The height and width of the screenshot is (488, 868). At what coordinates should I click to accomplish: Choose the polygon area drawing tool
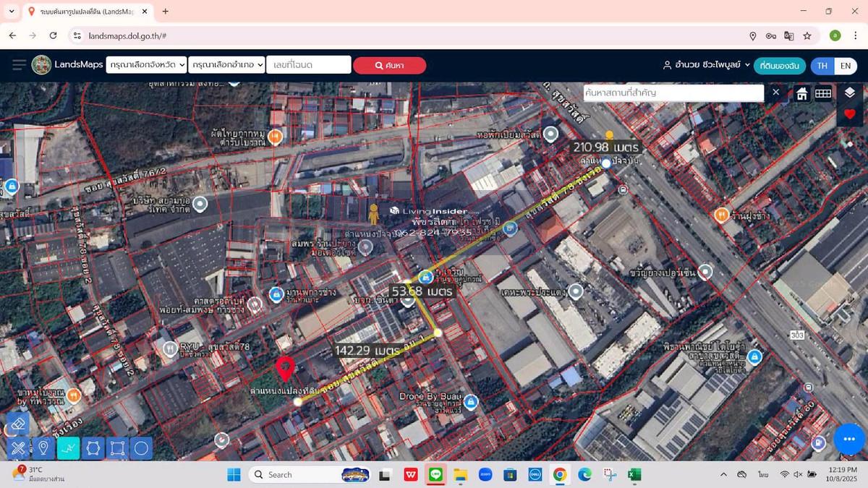(93, 448)
